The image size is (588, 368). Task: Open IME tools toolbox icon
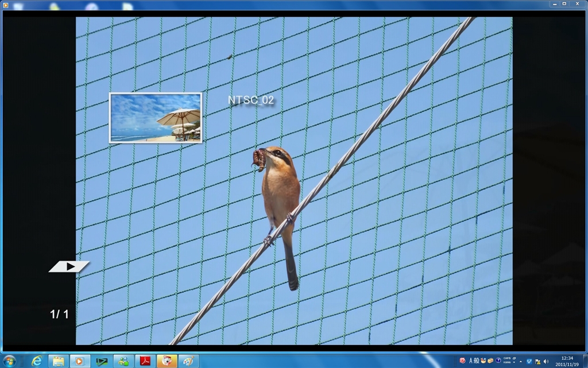(x=490, y=361)
